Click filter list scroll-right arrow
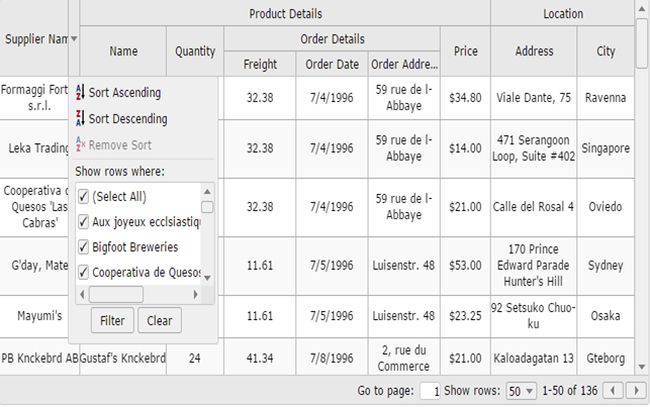The image size is (650, 407). (x=195, y=294)
